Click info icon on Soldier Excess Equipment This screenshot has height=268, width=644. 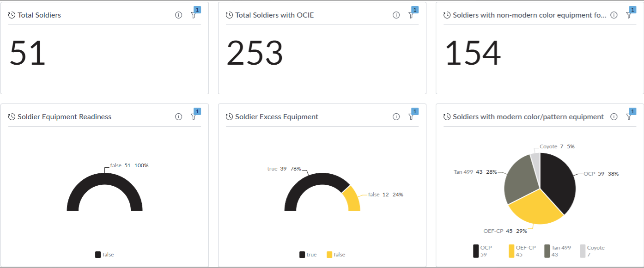pyautogui.click(x=396, y=117)
